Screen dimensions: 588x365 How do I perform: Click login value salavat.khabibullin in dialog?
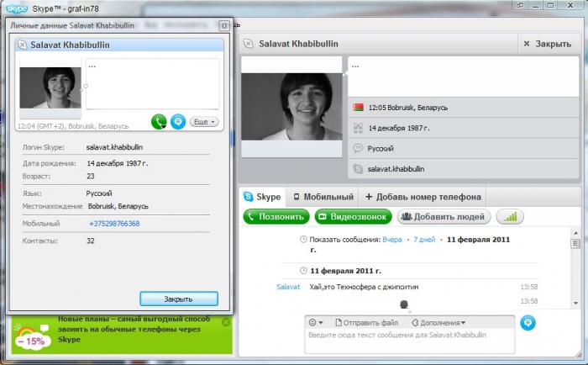(x=114, y=147)
